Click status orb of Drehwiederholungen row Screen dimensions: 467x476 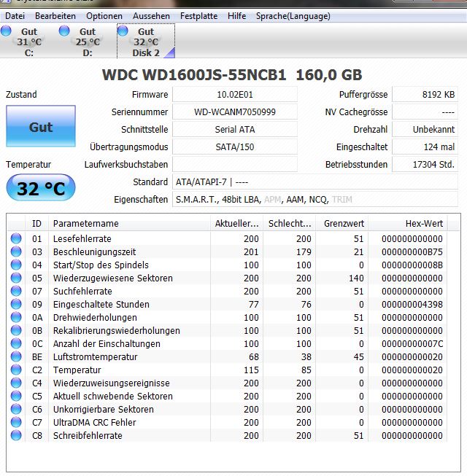tap(16, 317)
